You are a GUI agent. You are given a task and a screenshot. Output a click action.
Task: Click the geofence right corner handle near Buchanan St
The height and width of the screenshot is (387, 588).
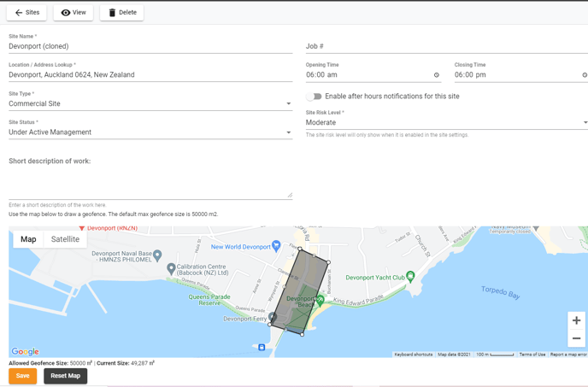[x=328, y=262]
